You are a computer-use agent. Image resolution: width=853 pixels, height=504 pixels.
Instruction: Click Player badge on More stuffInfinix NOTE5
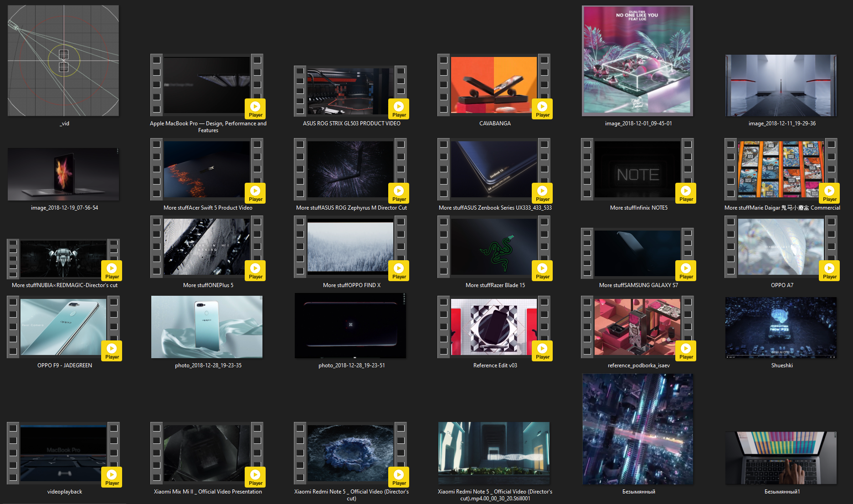pyautogui.click(x=686, y=193)
